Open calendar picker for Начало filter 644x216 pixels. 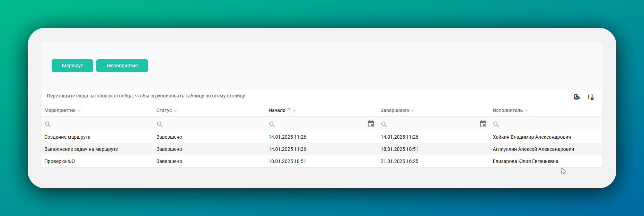[x=371, y=124]
